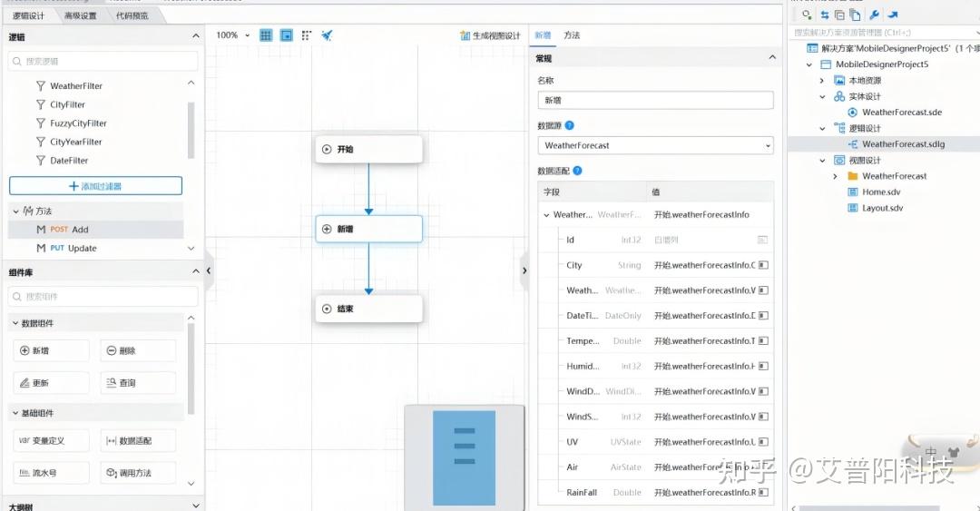Open WeatherForecast.sde in solution explorer

click(901, 113)
